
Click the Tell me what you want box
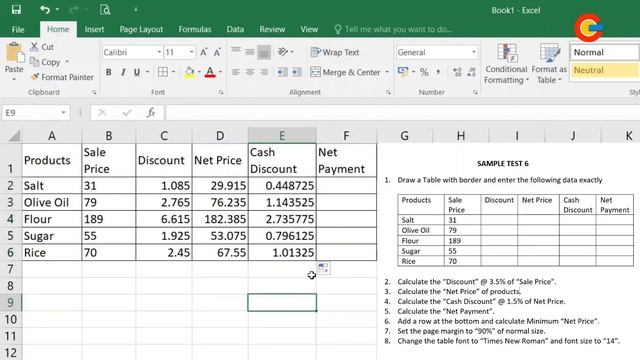coord(393,29)
